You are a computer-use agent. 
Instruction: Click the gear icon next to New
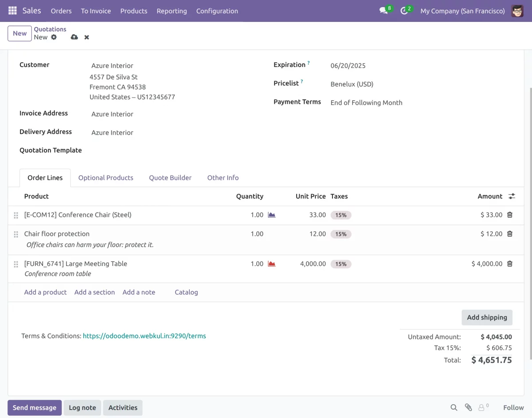coord(54,37)
